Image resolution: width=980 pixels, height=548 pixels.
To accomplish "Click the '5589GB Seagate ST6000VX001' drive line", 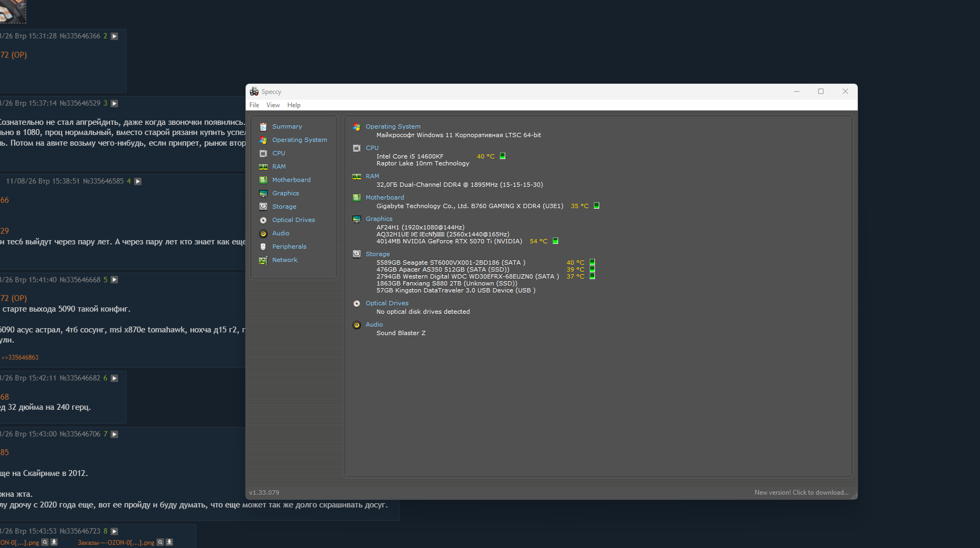I will [x=451, y=263].
